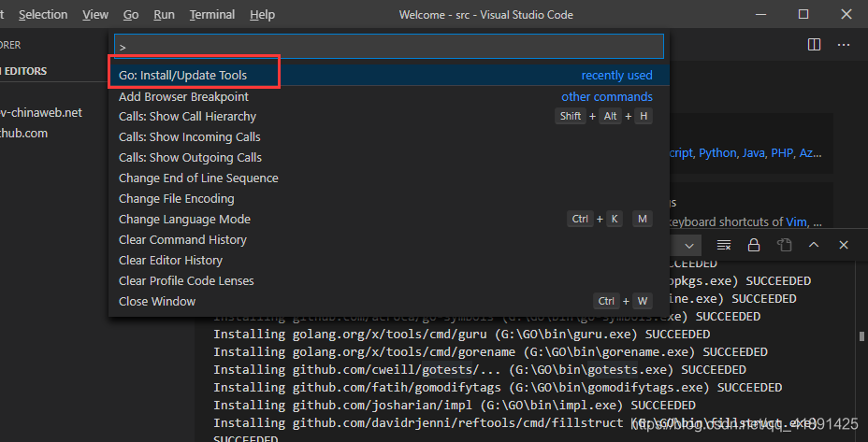Click the gorename.exe SUCCEEDED output line

pos(490,352)
